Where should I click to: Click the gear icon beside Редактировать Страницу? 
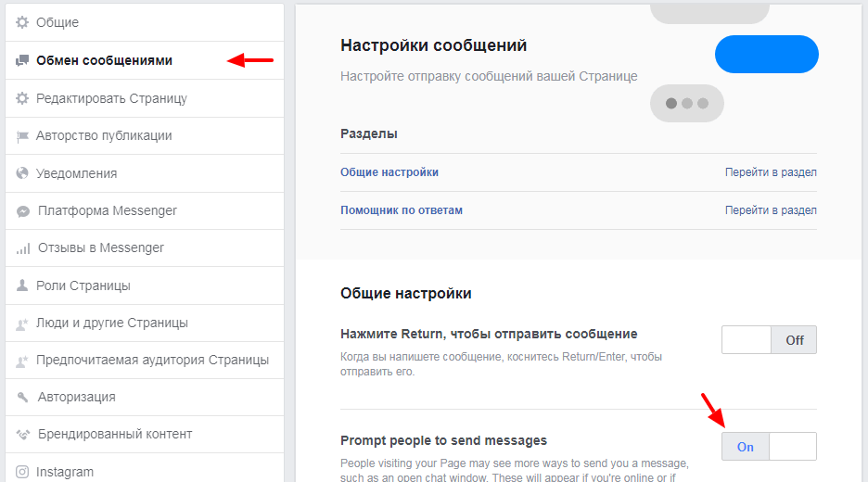[22, 98]
